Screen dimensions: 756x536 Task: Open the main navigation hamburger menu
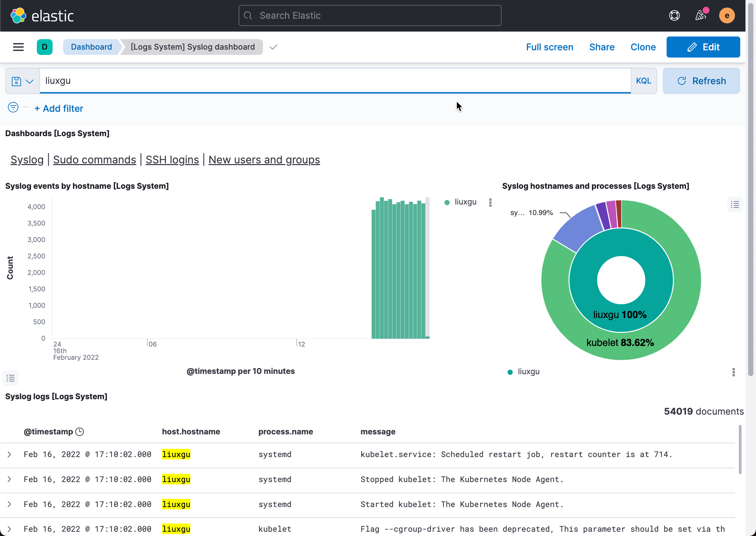18,47
